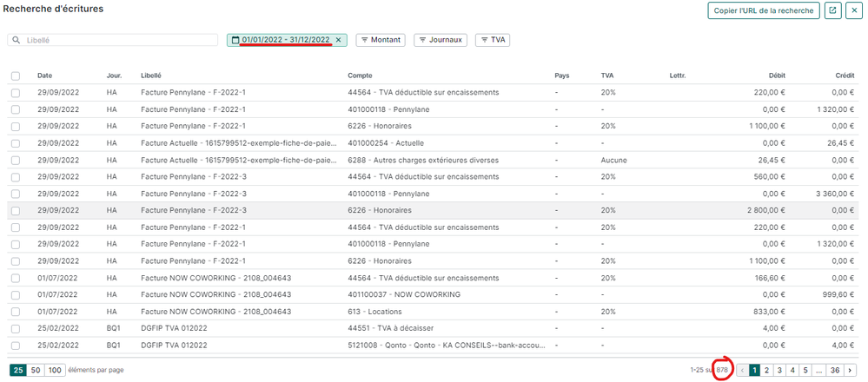Go to page 2 of results

click(767, 370)
